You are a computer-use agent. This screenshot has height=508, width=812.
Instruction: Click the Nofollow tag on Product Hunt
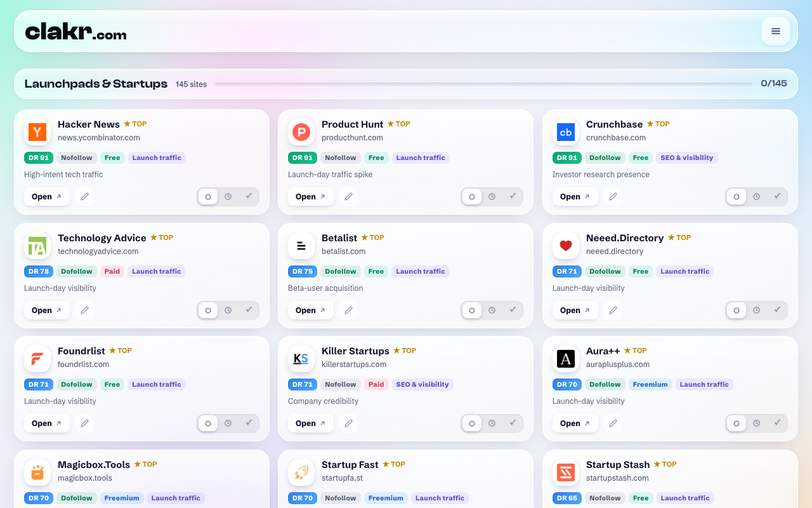coord(341,158)
